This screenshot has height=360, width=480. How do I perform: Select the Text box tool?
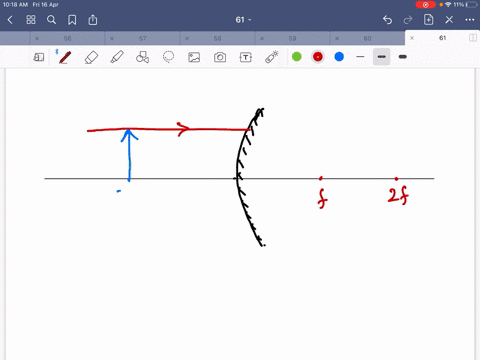coord(246,57)
